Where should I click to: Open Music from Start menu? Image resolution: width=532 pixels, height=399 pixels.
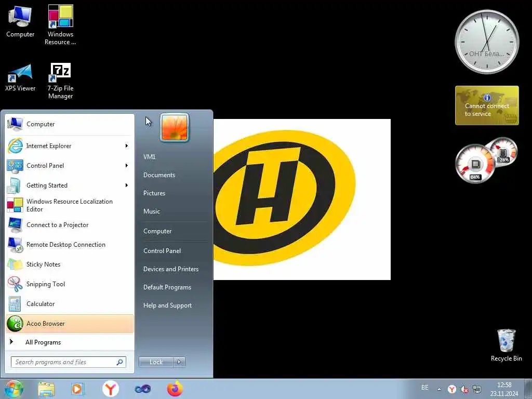pos(151,211)
